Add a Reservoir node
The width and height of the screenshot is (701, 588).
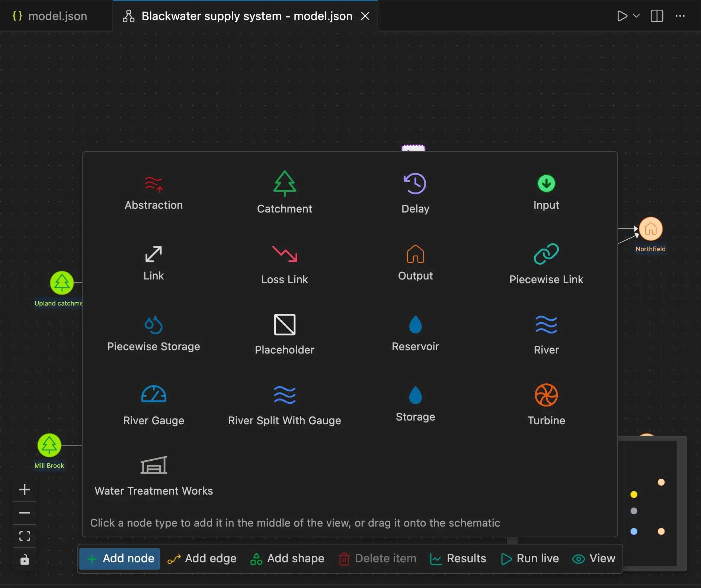(x=415, y=334)
